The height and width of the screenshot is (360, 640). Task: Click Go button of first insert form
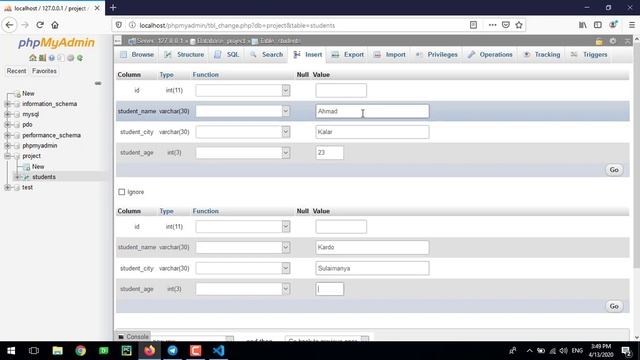pyautogui.click(x=614, y=170)
